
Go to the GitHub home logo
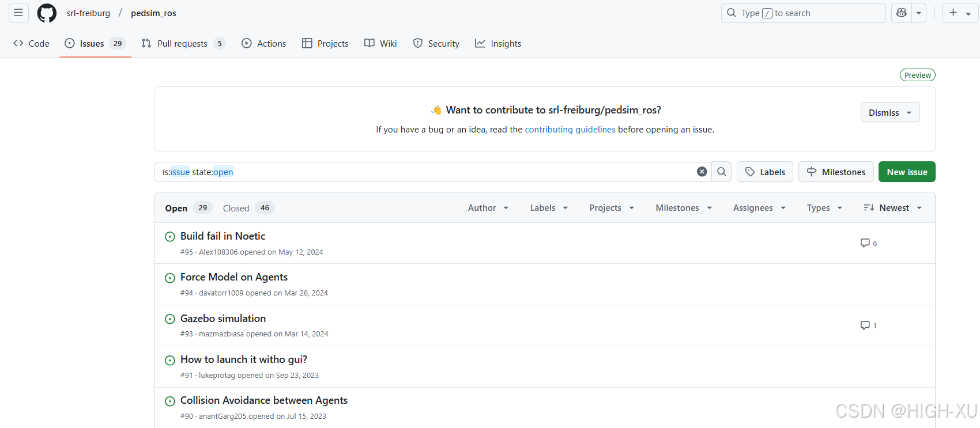tap(47, 13)
